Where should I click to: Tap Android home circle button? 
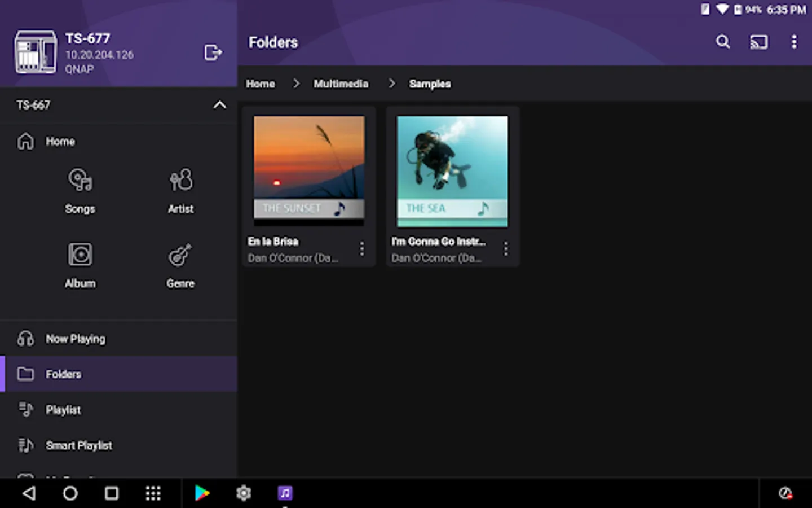coord(70,493)
